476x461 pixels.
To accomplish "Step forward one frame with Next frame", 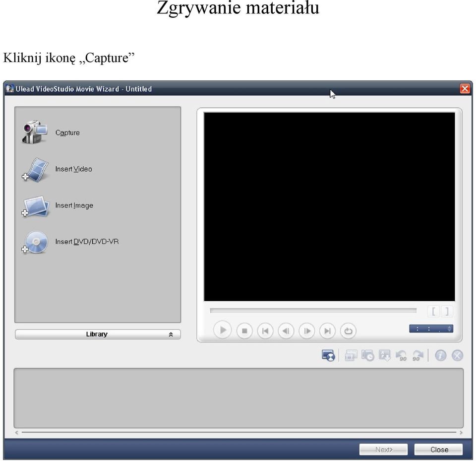I will click(x=306, y=330).
